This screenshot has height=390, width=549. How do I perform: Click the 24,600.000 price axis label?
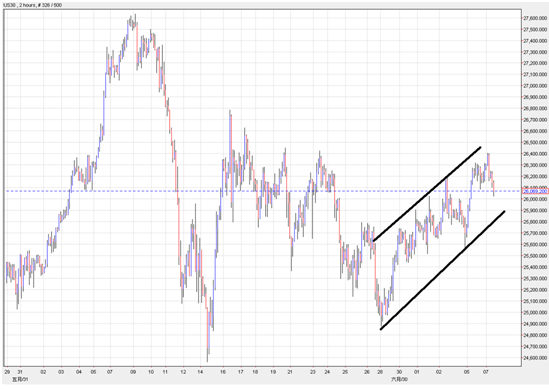535,358
